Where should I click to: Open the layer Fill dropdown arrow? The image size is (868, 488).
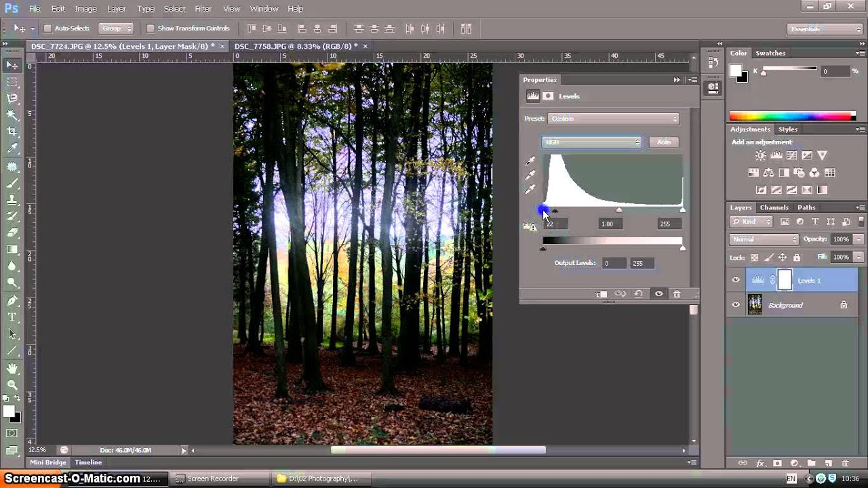[859, 258]
